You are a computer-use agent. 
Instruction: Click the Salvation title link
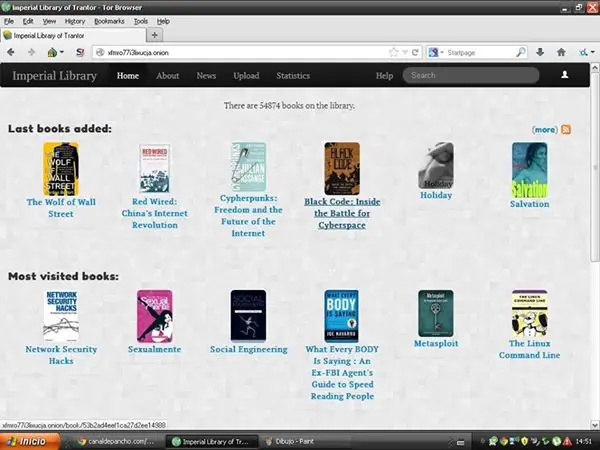tap(530, 204)
